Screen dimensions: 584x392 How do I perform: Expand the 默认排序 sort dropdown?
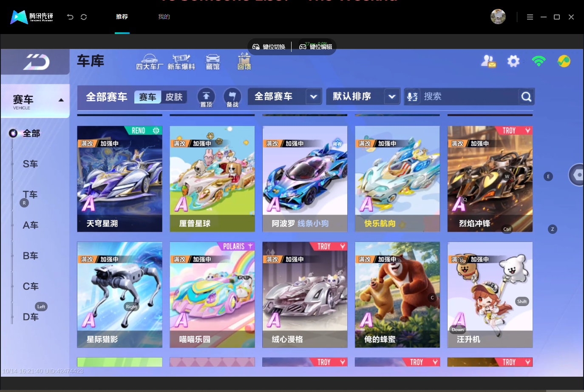pyautogui.click(x=363, y=97)
